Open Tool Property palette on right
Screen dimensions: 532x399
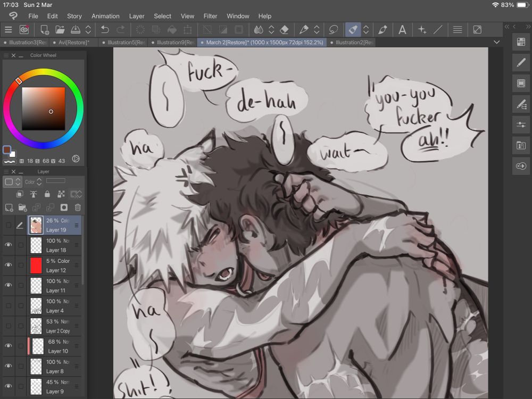[x=521, y=104]
